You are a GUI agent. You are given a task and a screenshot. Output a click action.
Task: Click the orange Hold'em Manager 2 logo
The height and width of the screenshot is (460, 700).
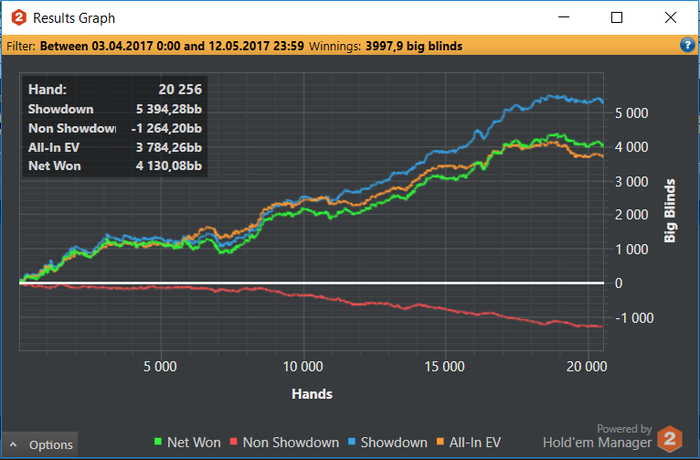pyautogui.click(x=670, y=439)
